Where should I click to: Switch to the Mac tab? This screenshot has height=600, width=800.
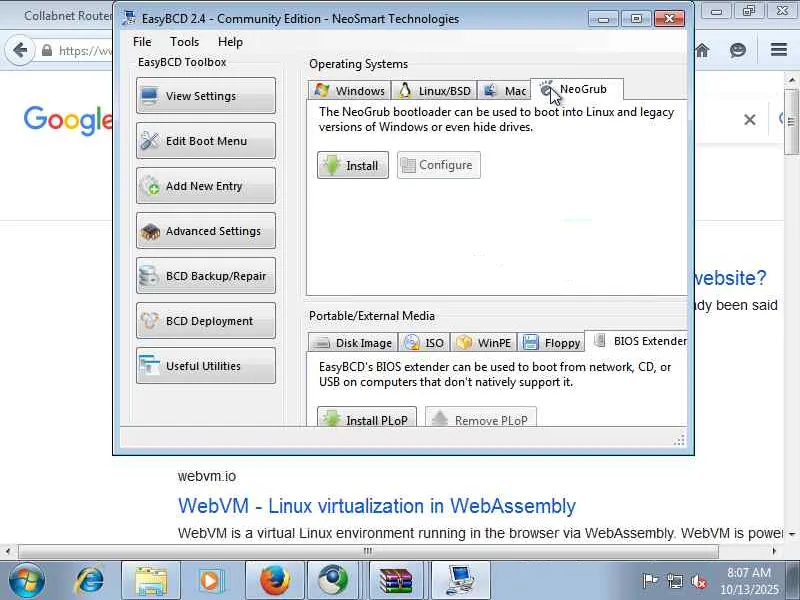pos(504,90)
